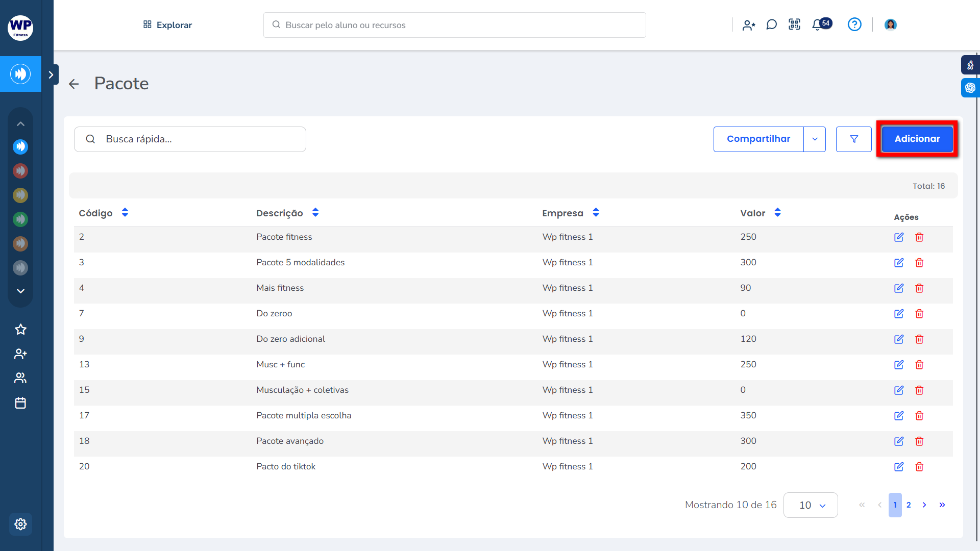Click the favorites star sidebar icon
The width and height of the screenshot is (980, 551).
(20, 330)
